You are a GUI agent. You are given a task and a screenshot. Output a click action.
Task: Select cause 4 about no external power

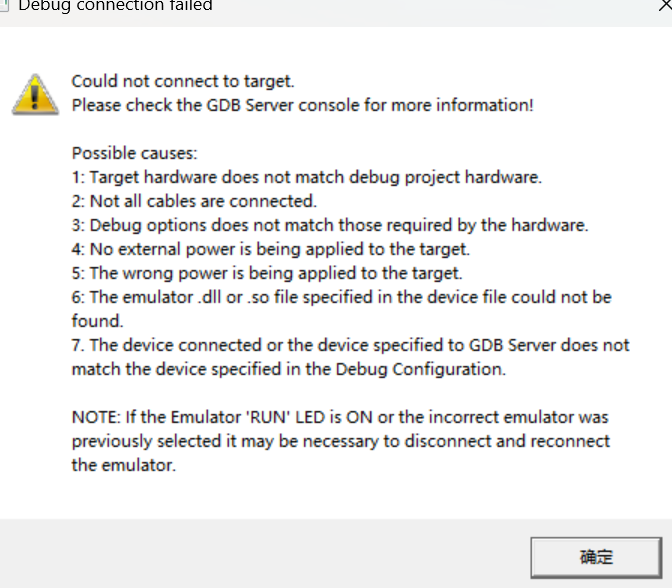[x=271, y=249]
